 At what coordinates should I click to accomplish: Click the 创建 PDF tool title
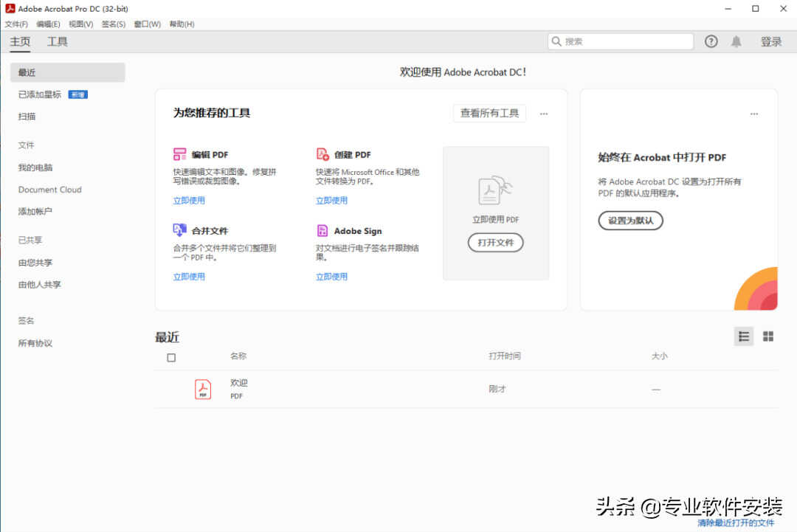[353, 155]
